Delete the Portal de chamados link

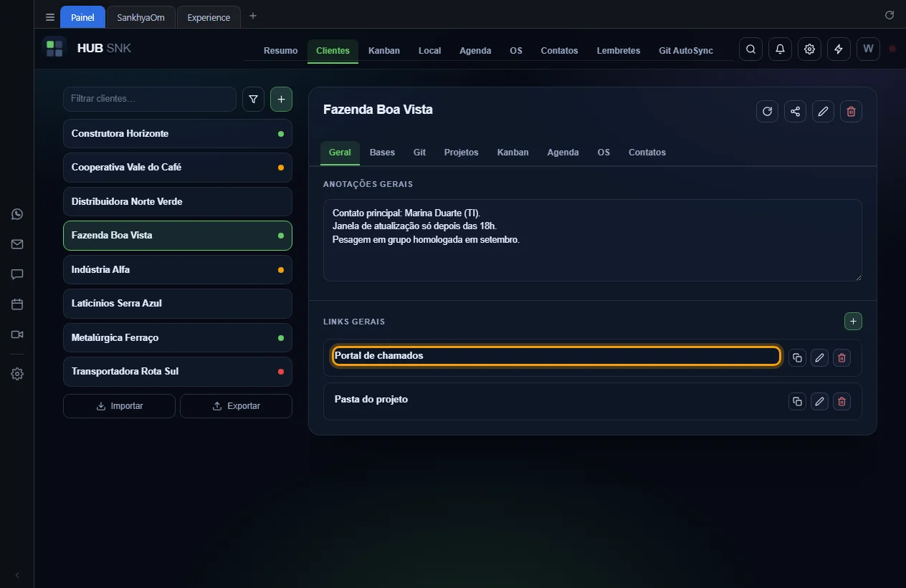(842, 357)
